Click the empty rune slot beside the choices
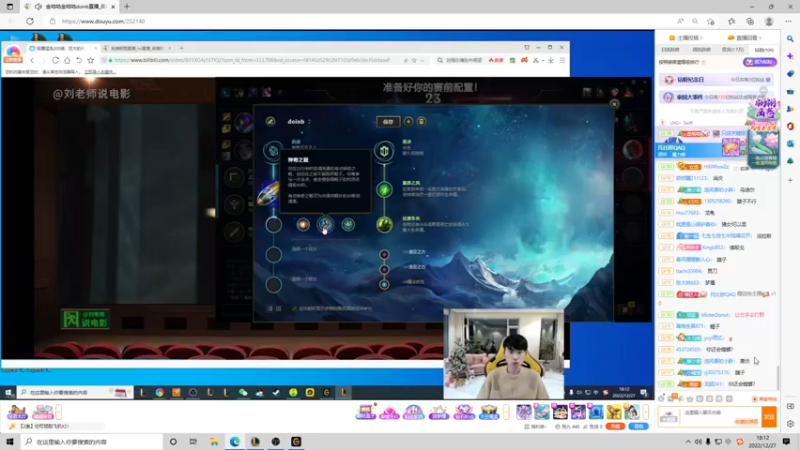Image resolution: width=800 pixels, height=450 pixels. (273, 224)
